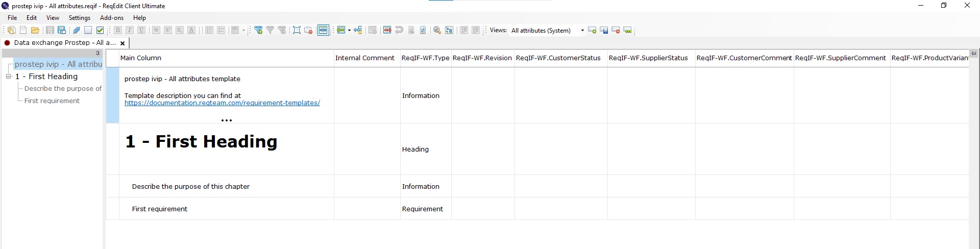Screen dimensions: 980x249
Task: Pin the navigation tree panel
Action: click(98, 53)
